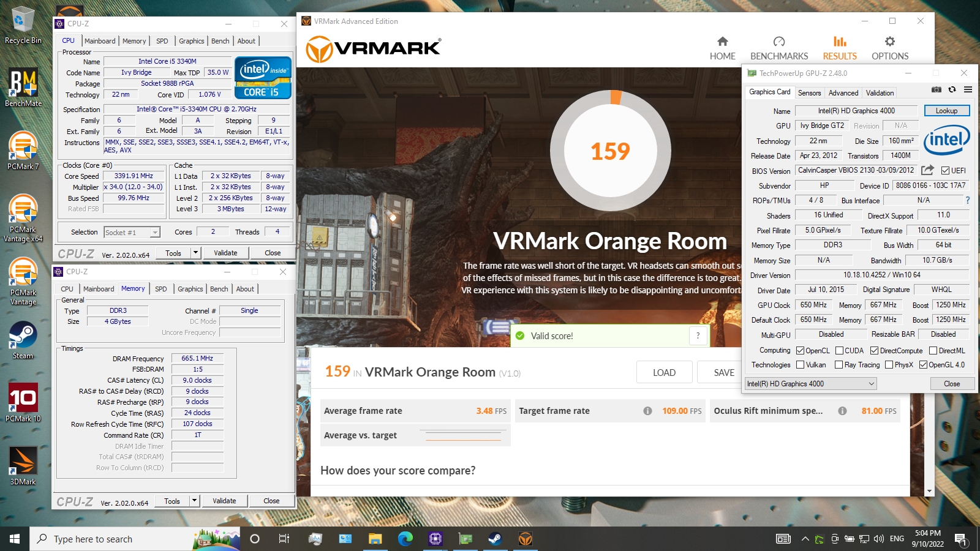Open VRMark BENCHMARKS section
The height and width of the screenshot is (551, 980).
[779, 48]
